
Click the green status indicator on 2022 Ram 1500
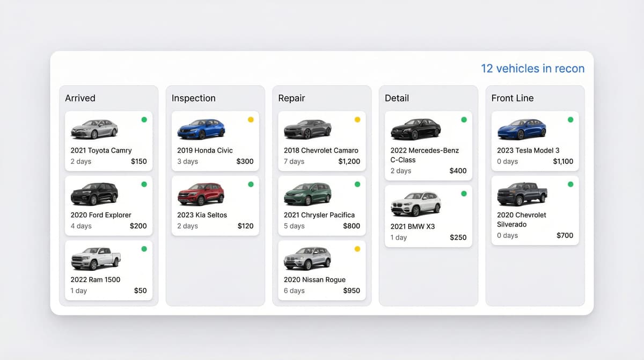[x=143, y=249]
